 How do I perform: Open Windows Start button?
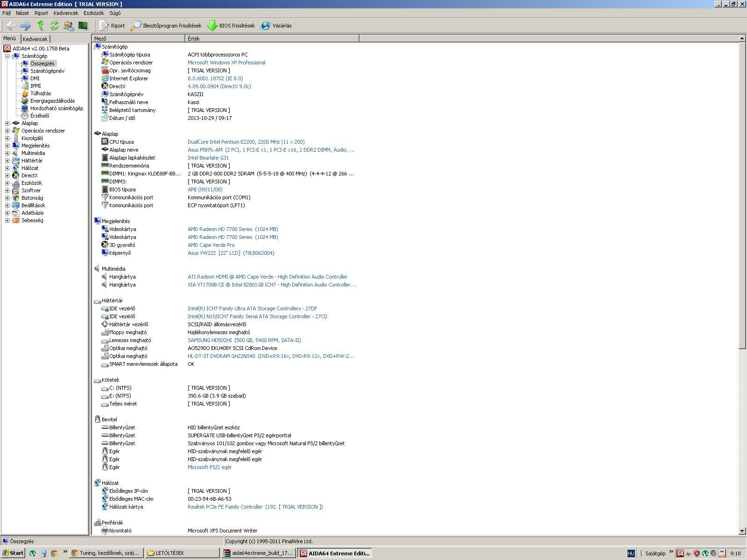click(13, 553)
